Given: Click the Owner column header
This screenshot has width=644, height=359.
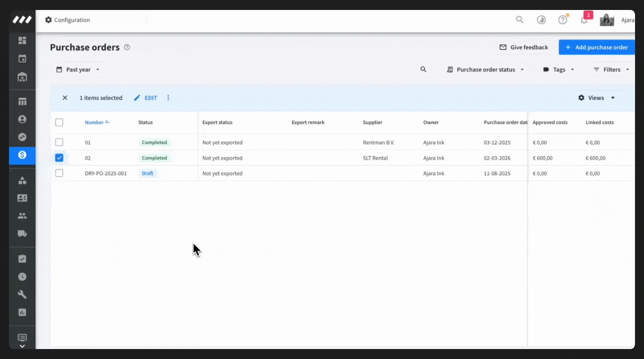Looking at the screenshot, I should (431, 122).
